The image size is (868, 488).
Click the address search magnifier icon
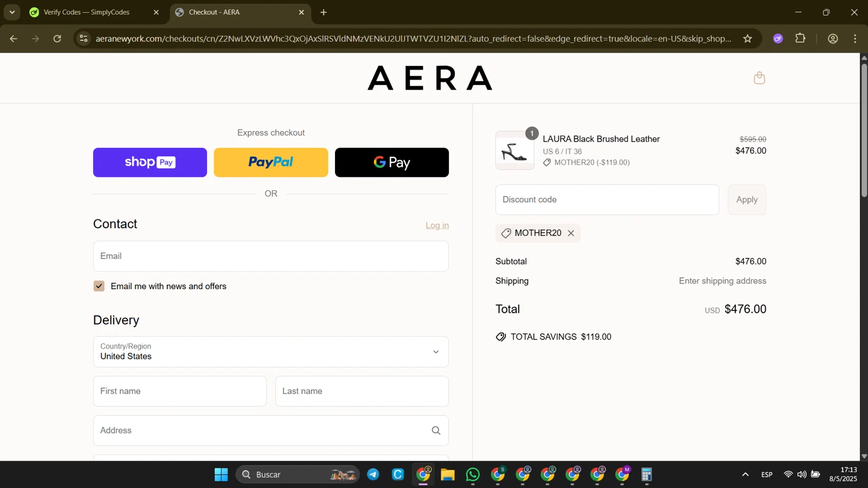point(436,430)
